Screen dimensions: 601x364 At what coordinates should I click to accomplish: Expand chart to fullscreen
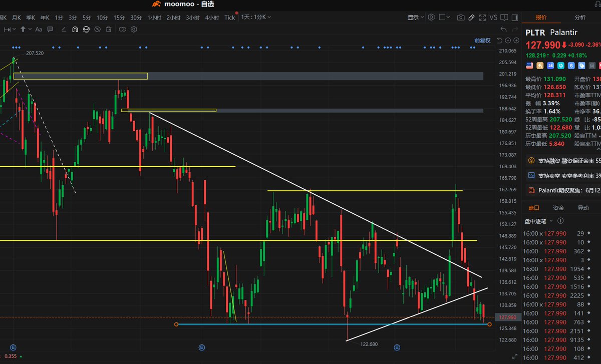pyautogui.click(x=482, y=17)
